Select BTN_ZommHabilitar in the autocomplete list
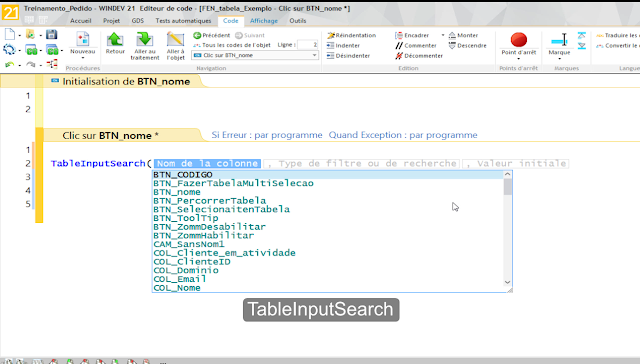The image size is (640, 364). click(x=329, y=235)
